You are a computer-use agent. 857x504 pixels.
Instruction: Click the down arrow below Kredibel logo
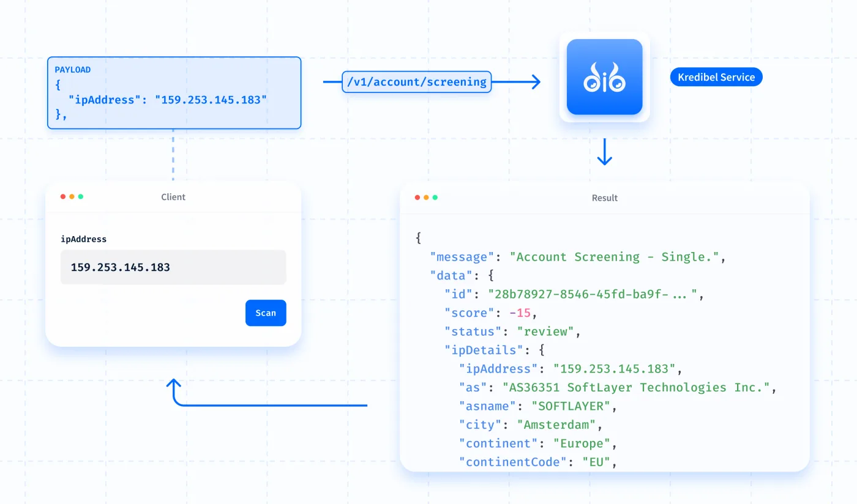point(605,152)
